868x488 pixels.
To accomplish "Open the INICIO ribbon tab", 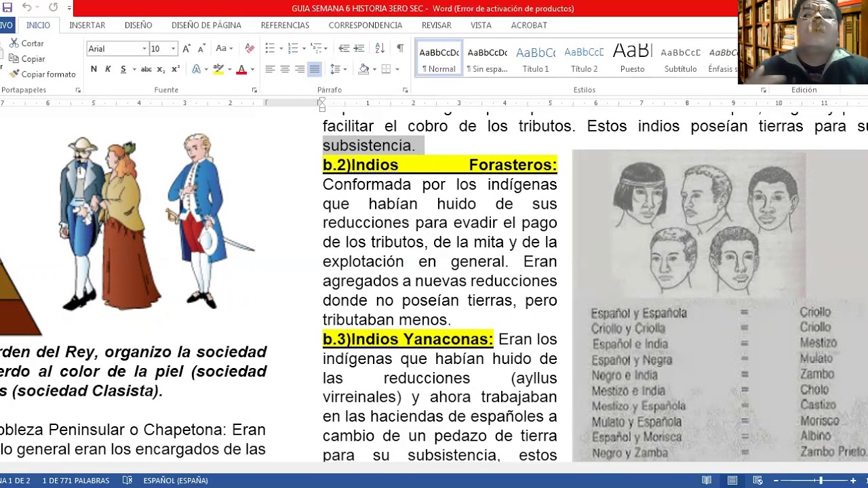I will [38, 25].
